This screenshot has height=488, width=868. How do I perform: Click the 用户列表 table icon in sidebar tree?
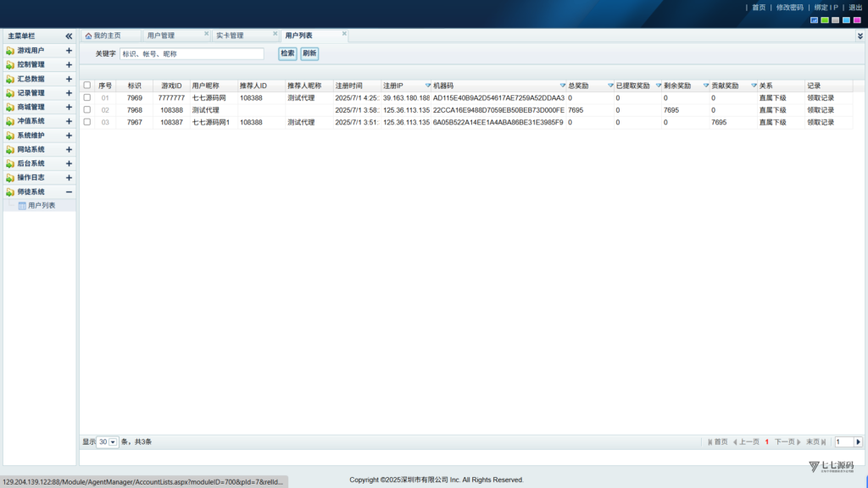point(22,206)
